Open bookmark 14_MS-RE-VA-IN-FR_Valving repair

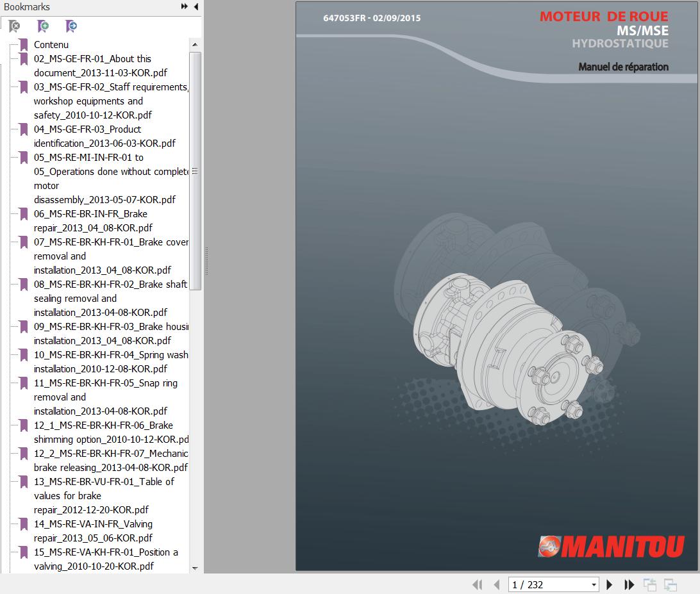(94, 531)
